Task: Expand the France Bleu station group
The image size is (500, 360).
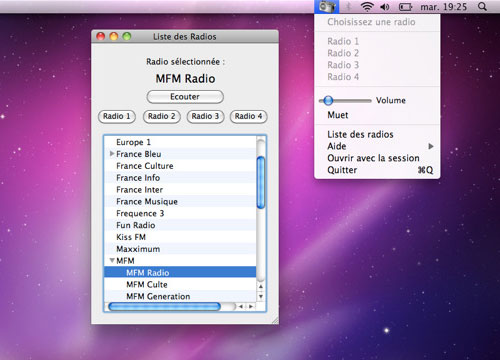Action: click(112, 154)
